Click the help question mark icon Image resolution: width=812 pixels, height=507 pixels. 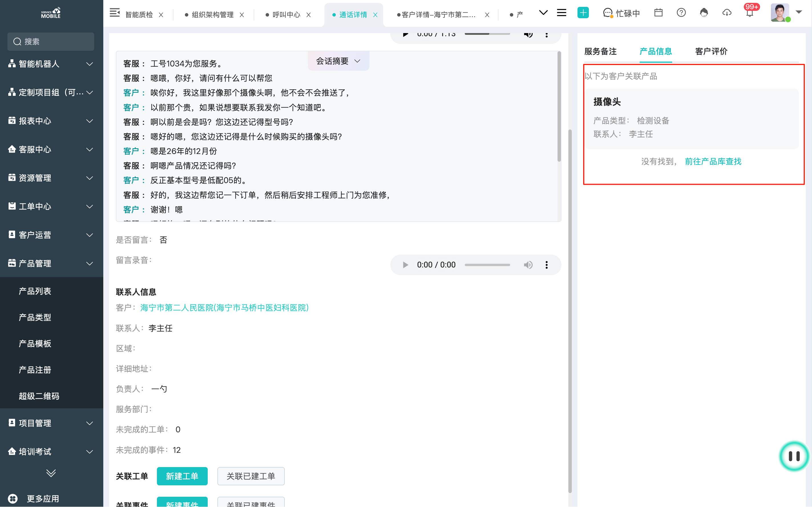[x=681, y=13]
